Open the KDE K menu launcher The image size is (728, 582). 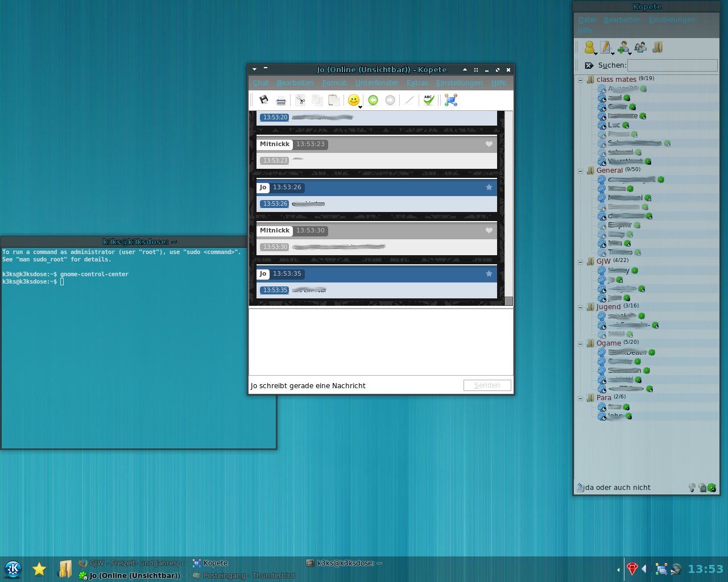click(13, 569)
